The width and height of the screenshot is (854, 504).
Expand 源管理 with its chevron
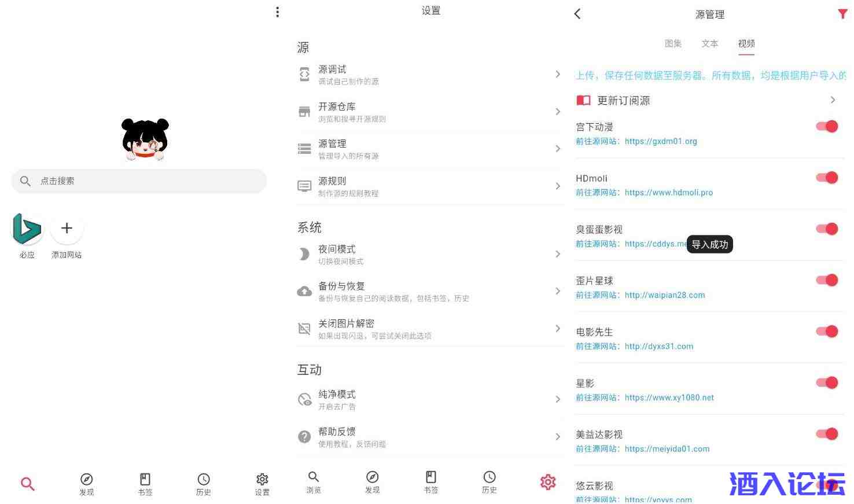558,149
